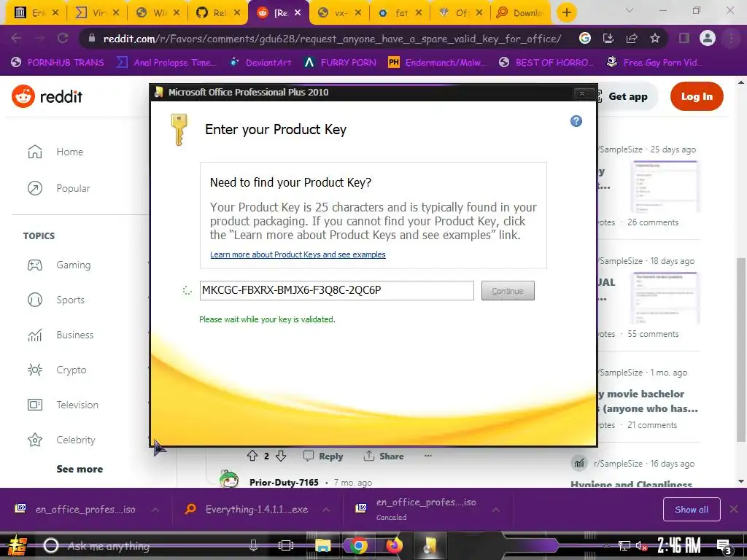Click the Get app button
The image size is (747, 560).
pyautogui.click(x=627, y=97)
